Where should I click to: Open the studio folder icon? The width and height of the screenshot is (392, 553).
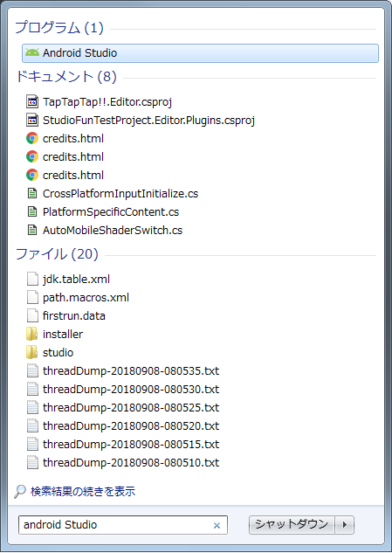coord(32,352)
